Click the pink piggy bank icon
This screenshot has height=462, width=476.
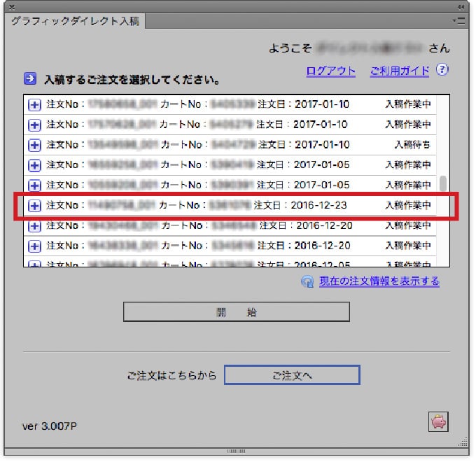(438, 421)
